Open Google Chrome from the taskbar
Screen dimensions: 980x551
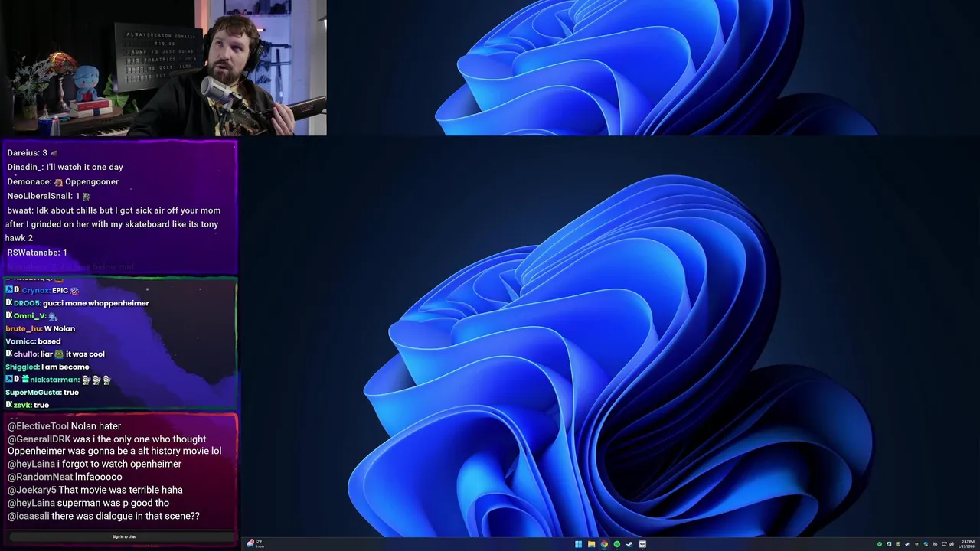(604, 544)
